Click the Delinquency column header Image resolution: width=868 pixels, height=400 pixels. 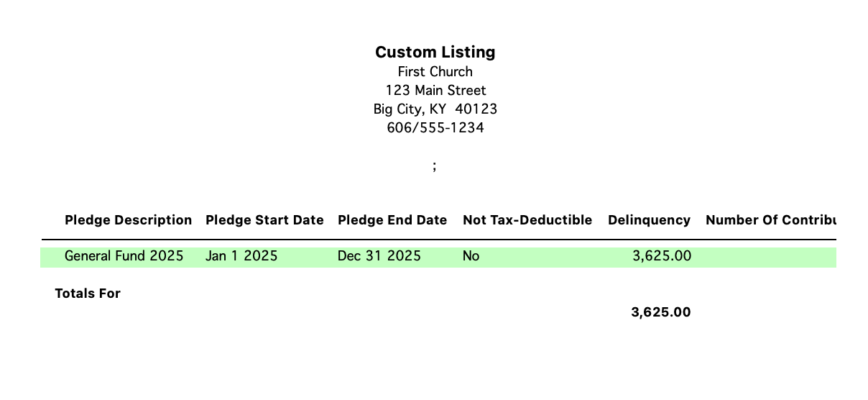[x=649, y=220]
